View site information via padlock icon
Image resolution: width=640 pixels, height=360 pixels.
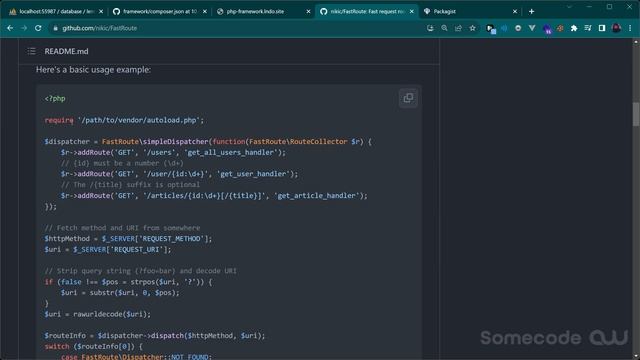pyautogui.click(x=56, y=28)
